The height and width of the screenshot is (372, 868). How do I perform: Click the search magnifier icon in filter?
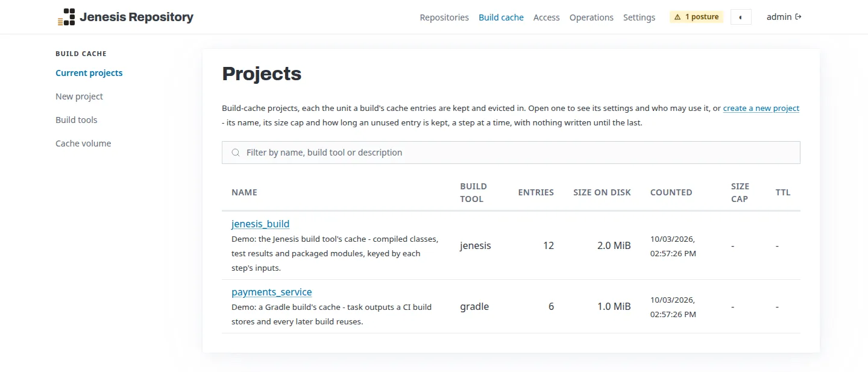click(x=236, y=153)
